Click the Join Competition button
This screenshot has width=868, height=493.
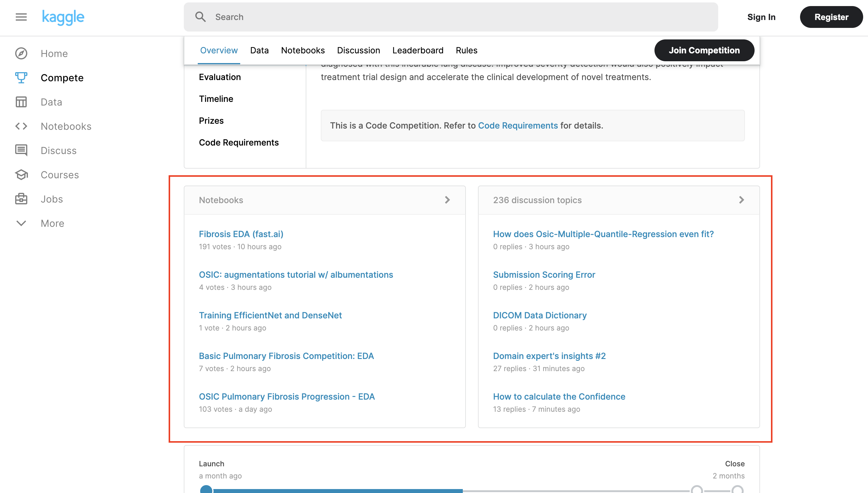[x=704, y=50]
